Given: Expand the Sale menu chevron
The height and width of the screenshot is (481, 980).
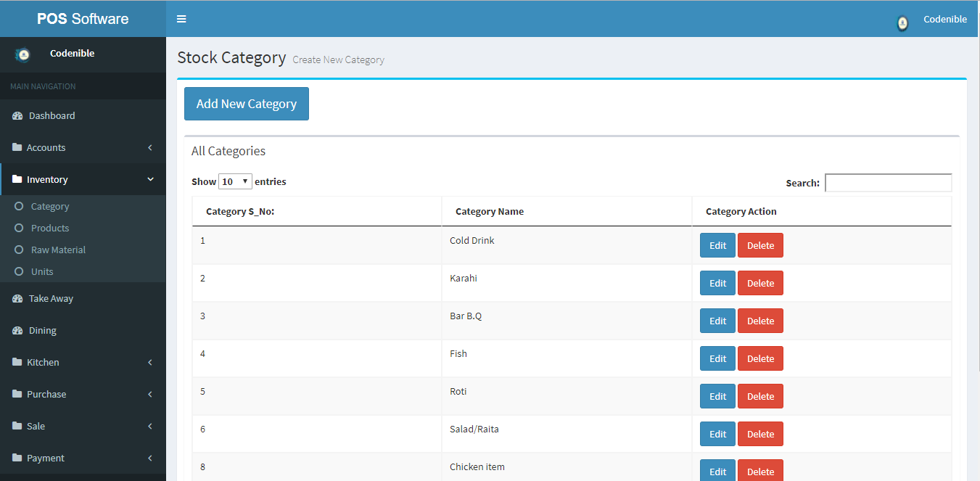Looking at the screenshot, I should tap(150, 426).
